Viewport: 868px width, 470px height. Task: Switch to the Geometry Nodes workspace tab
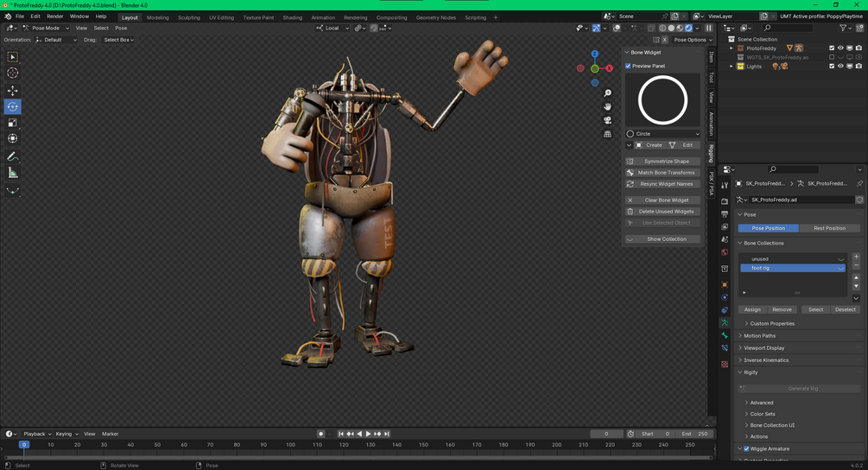tap(435, 18)
